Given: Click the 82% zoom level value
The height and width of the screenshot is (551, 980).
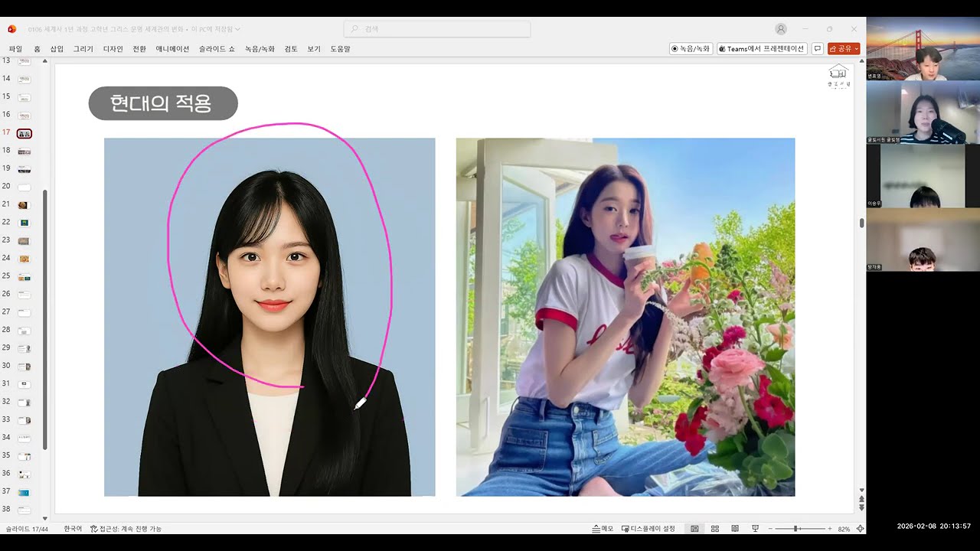Looking at the screenshot, I should click(844, 529).
